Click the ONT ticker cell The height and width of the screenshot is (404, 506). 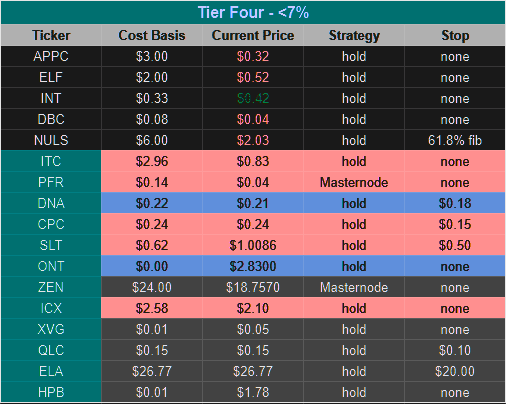(x=51, y=266)
